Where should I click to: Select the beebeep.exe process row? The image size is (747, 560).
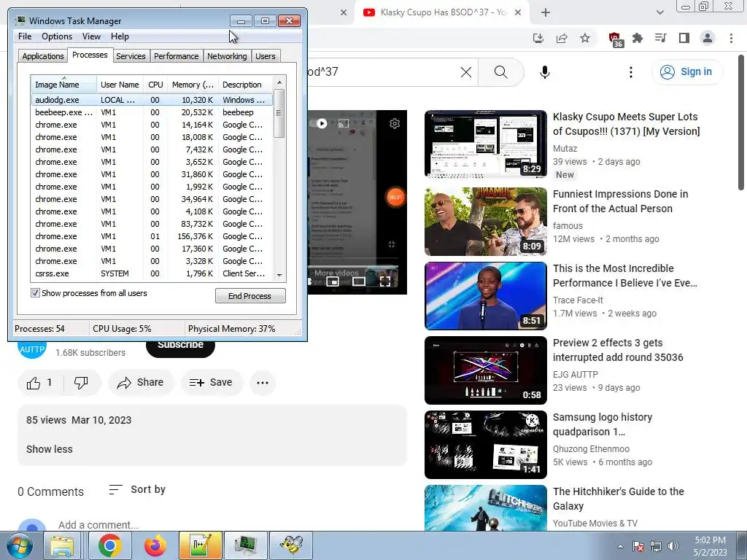(152, 112)
